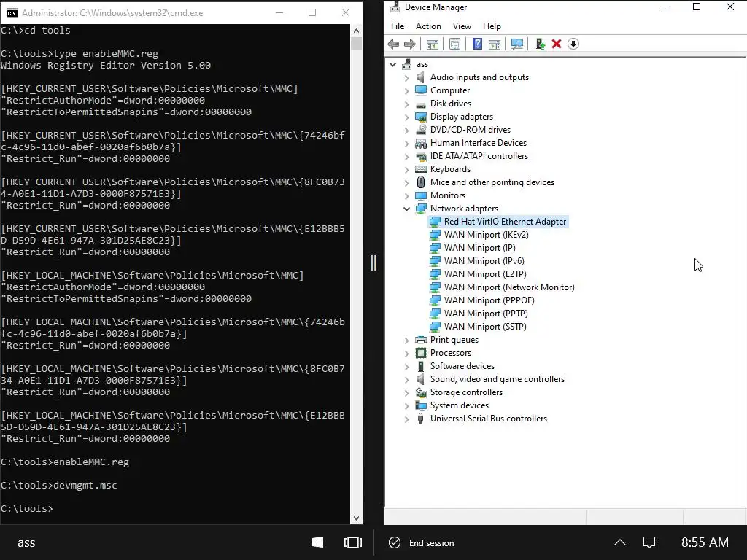The width and height of the screenshot is (747, 560).
Task: Click the Keyboards category icon
Action: [x=421, y=169]
